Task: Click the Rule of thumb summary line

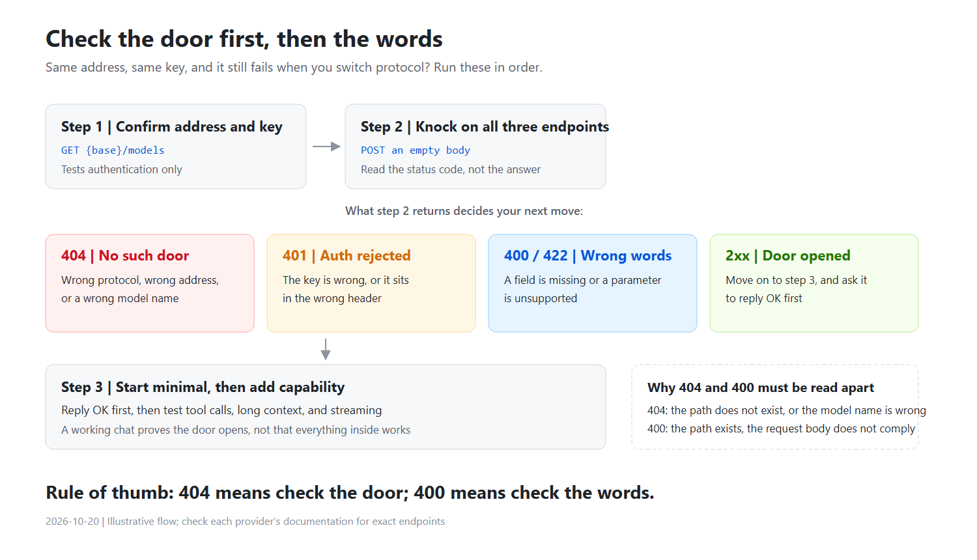Action: (x=350, y=493)
